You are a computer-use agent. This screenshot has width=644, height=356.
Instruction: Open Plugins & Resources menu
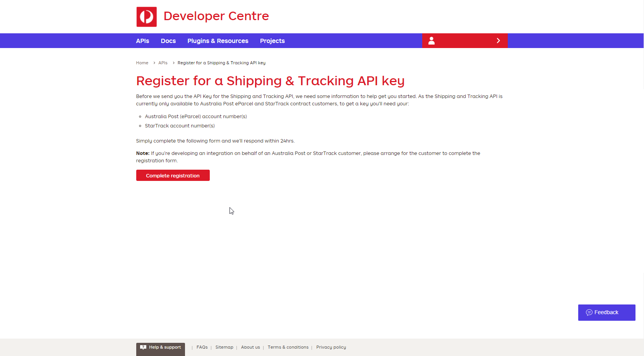(x=218, y=41)
